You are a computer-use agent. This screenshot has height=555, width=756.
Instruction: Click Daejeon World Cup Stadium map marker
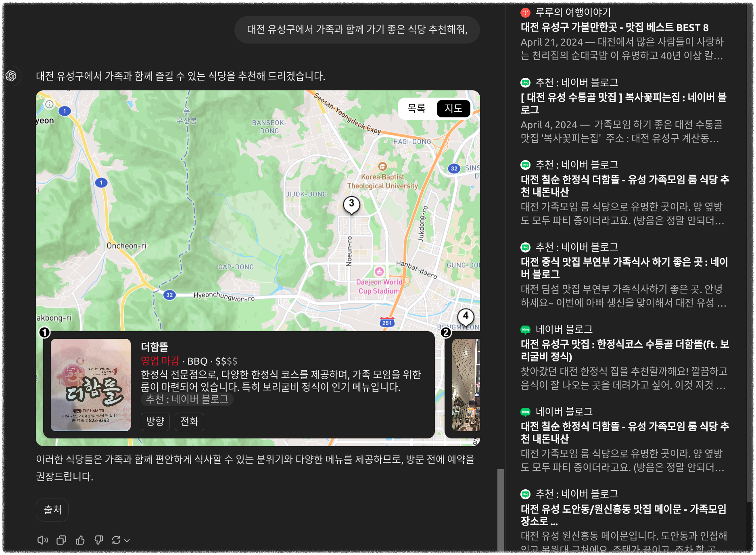379,271
